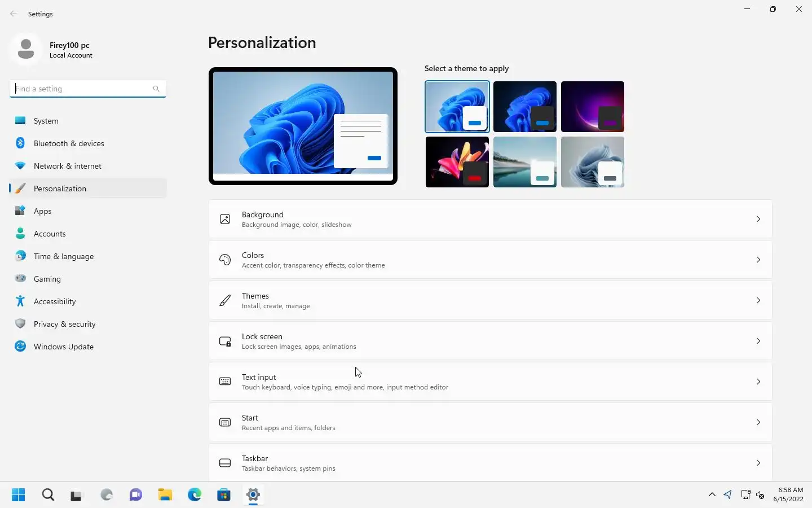Apply the lake landscape theme
812x508 pixels.
tap(525, 162)
